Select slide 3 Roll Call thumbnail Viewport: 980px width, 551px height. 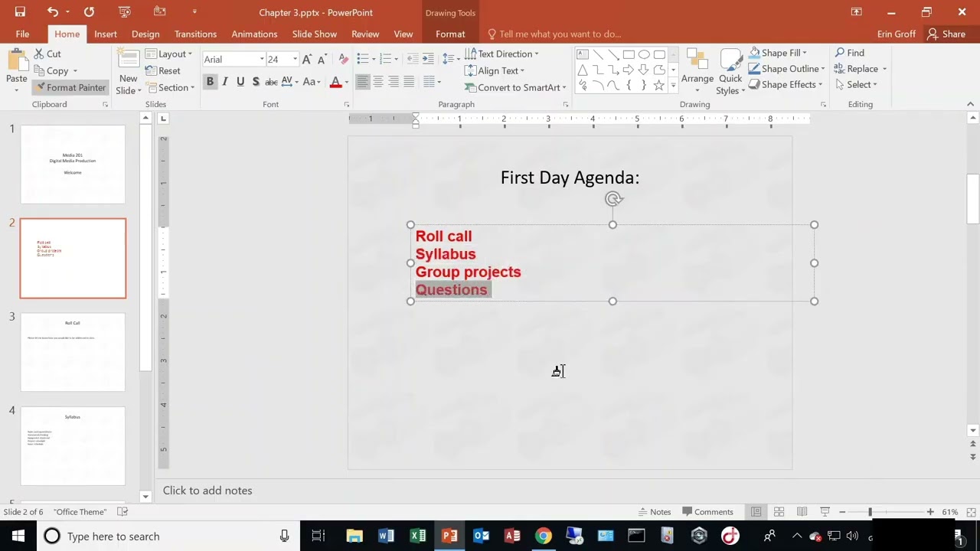tap(73, 352)
